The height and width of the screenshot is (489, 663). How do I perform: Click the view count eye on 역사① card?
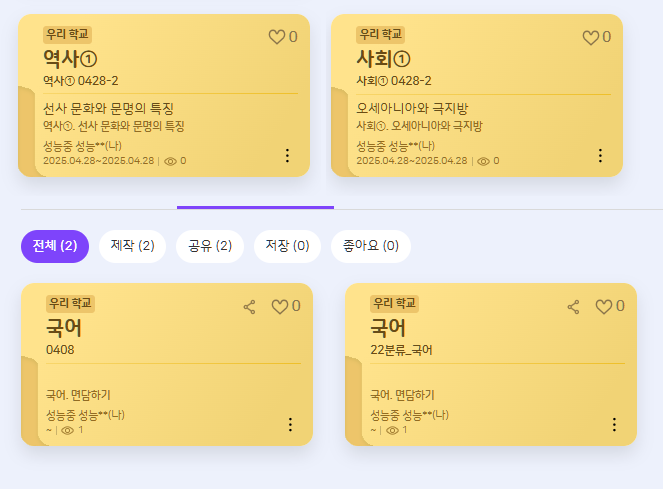tap(170, 160)
